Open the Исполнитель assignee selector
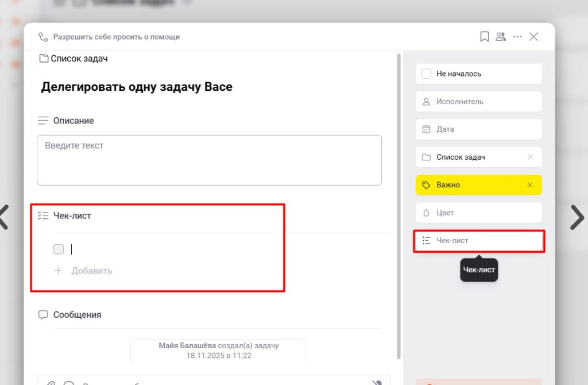The height and width of the screenshot is (385, 588). point(478,102)
